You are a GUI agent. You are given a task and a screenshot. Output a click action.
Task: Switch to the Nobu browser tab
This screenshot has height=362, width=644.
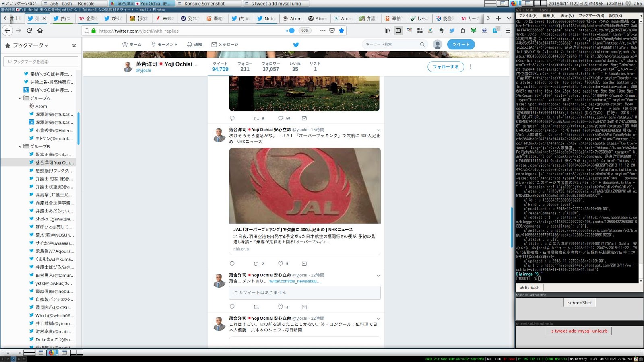coord(266,18)
